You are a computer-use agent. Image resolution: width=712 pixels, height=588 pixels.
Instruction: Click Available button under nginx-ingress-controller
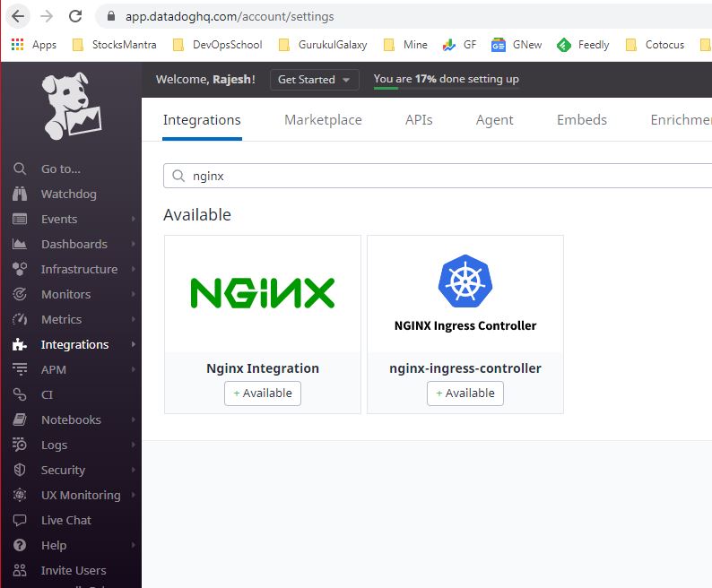tap(465, 393)
